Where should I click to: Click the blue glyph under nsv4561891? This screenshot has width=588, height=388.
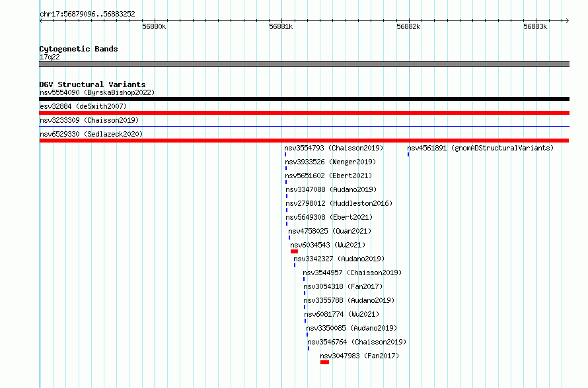click(408, 154)
